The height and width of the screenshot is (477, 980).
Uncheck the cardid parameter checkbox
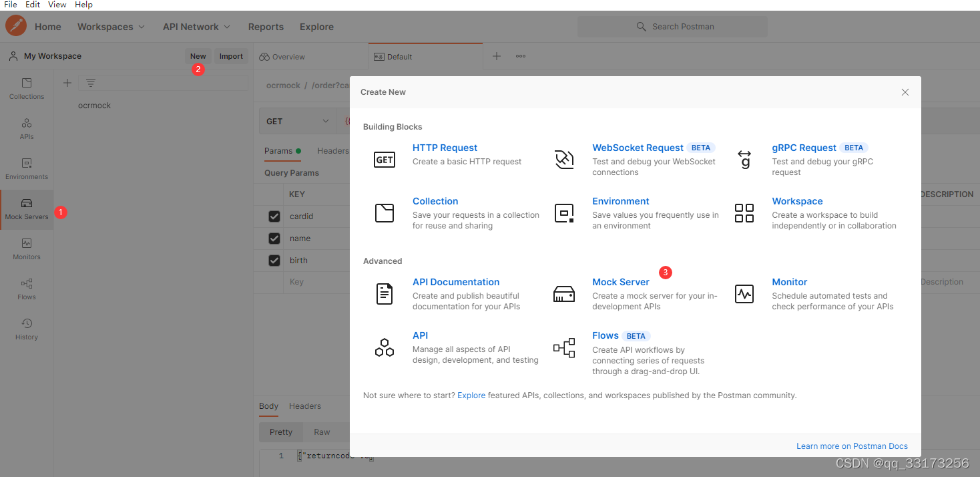[x=274, y=216]
